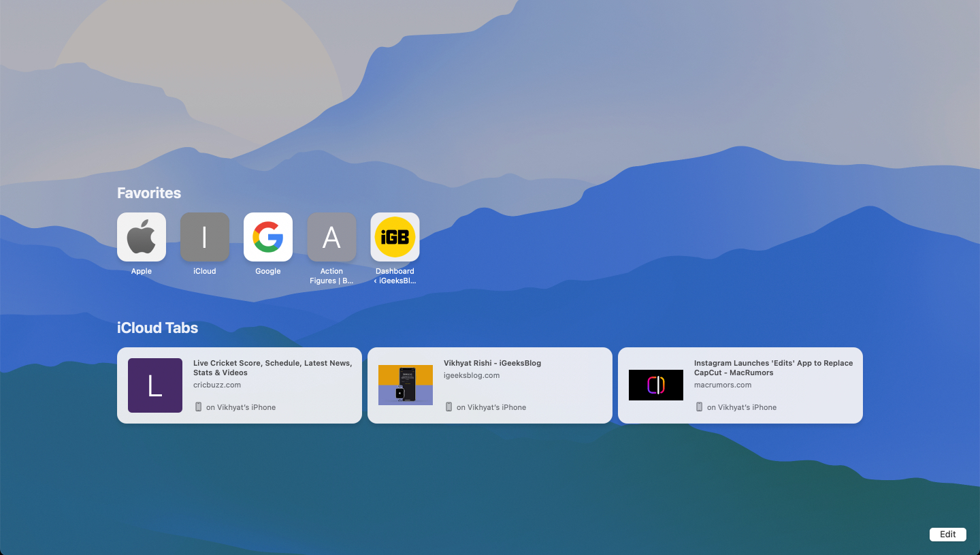Open the Apple favorite
Viewport: 980px width, 555px height.
(x=141, y=237)
